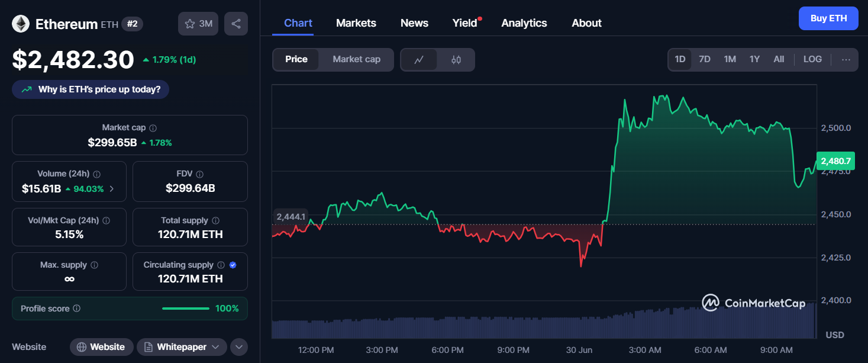Select the candlestick chart type icon
The height and width of the screenshot is (363, 868).
point(456,59)
